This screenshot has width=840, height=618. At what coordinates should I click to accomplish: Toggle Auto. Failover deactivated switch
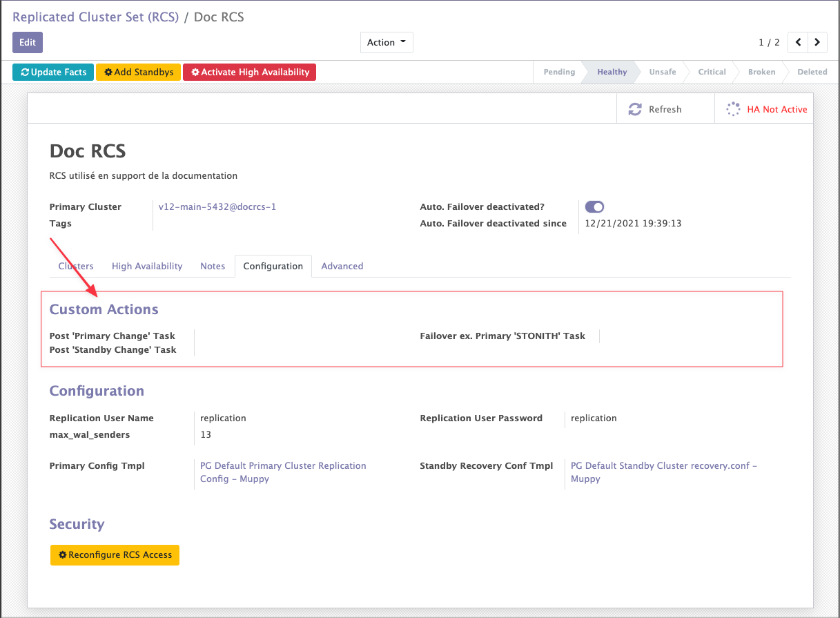tap(594, 206)
